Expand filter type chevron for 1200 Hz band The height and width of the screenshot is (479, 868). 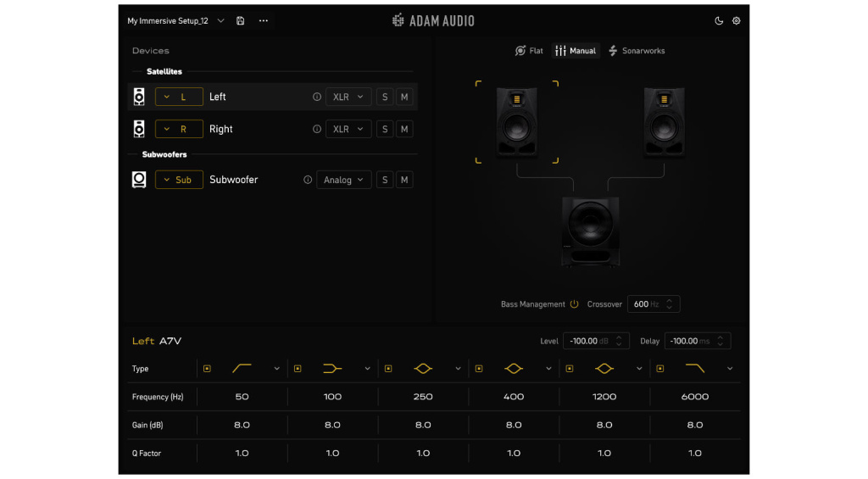pyautogui.click(x=639, y=369)
